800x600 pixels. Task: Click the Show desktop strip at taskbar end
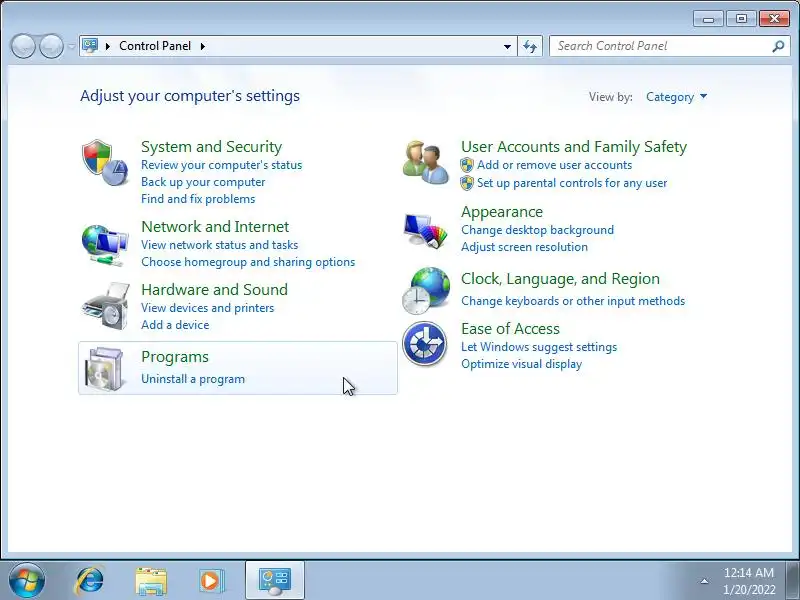point(793,580)
